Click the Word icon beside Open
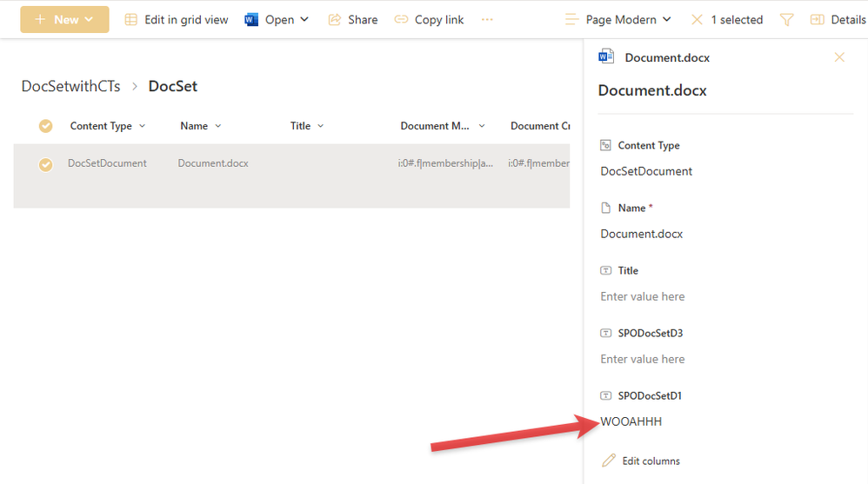This screenshot has width=868, height=484. 251,19
